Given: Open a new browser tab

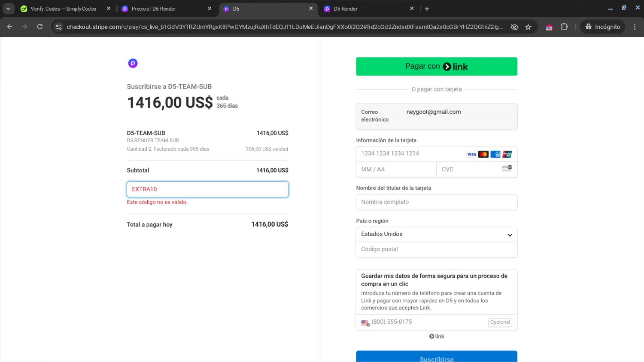Looking at the screenshot, I should [427, 9].
